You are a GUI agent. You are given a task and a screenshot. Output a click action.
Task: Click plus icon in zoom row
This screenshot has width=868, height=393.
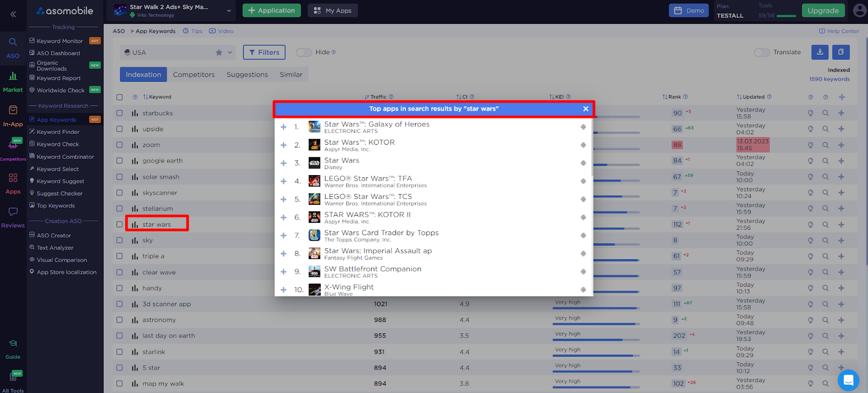point(841,145)
